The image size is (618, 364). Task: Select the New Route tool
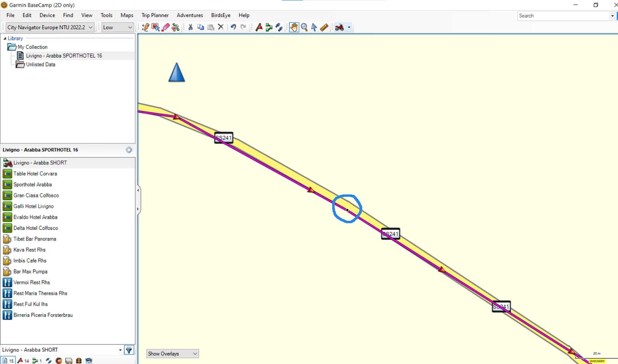click(x=269, y=27)
